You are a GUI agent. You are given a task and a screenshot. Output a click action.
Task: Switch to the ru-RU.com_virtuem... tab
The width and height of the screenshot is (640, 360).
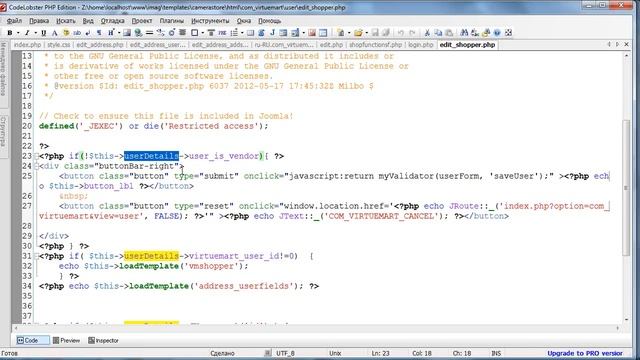[x=284, y=45]
